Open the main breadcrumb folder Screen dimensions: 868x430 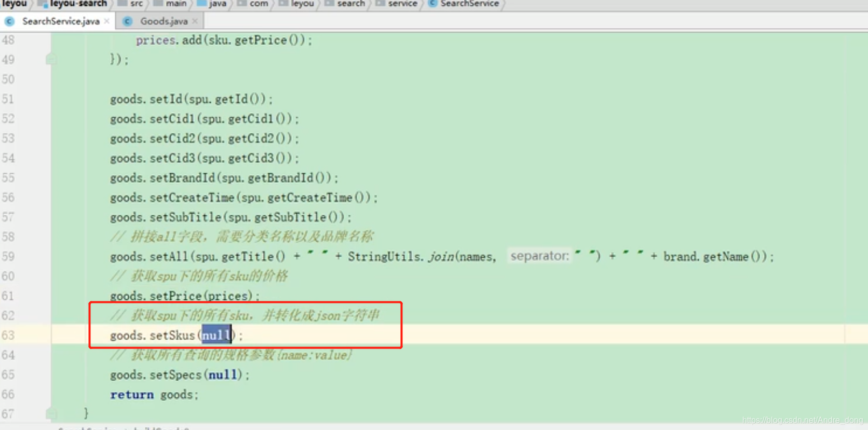coord(176,4)
